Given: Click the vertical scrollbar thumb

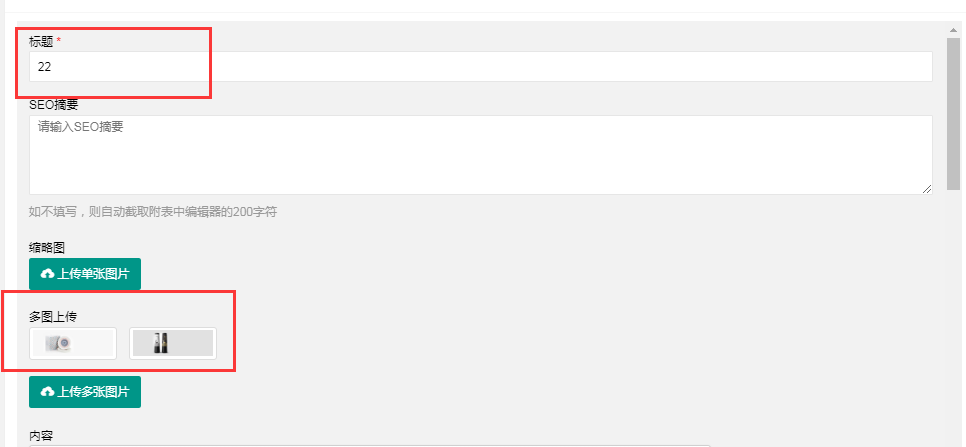Looking at the screenshot, I should pyautogui.click(x=954, y=113).
